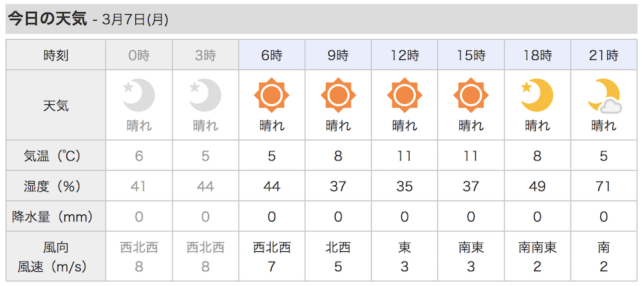The image size is (644, 286).
Task: Click the 南南東 wind direction cell
Action: click(x=537, y=247)
